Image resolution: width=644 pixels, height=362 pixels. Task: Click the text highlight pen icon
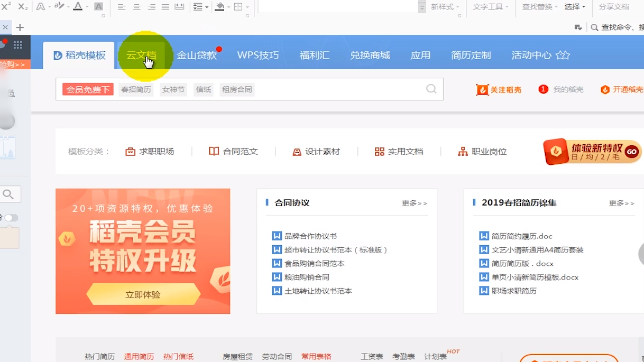pyautogui.click(x=59, y=6)
